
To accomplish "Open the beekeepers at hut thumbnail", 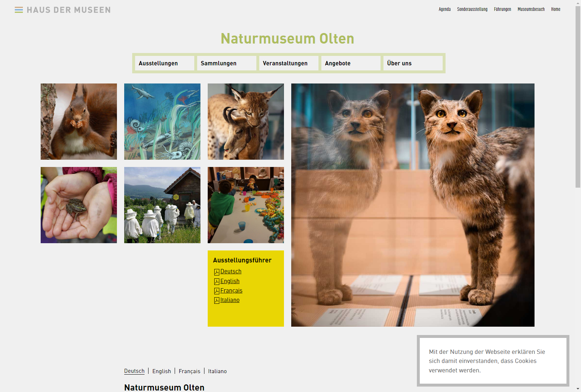I will pos(162,205).
